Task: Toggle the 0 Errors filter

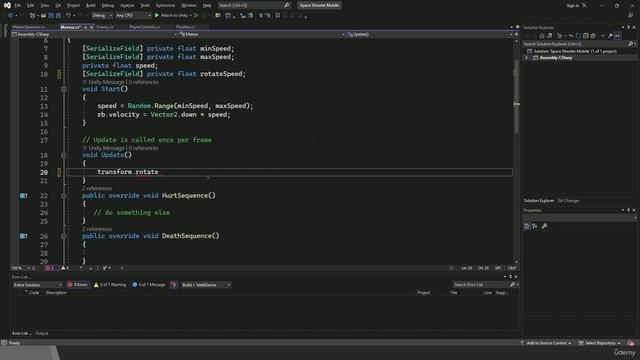Action: coord(78,285)
